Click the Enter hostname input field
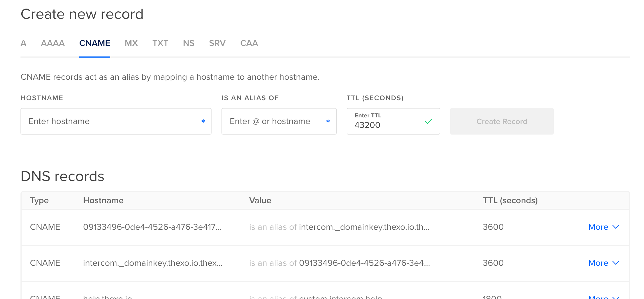Screen dimensions: 644x299 [x=116, y=121]
